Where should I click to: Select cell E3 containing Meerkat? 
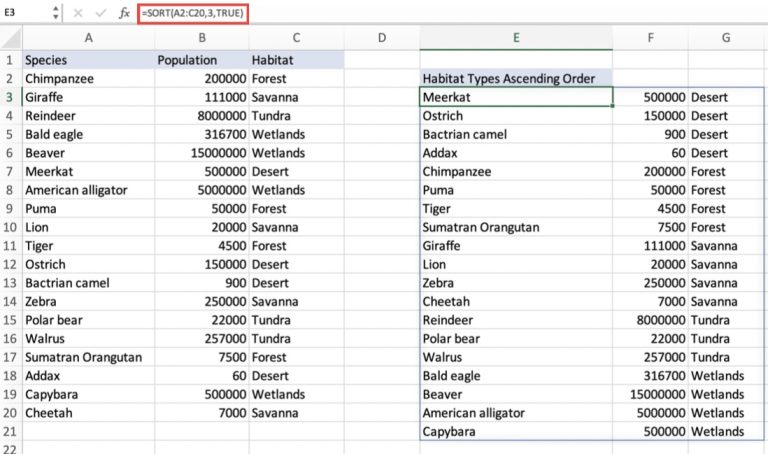tap(516, 97)
